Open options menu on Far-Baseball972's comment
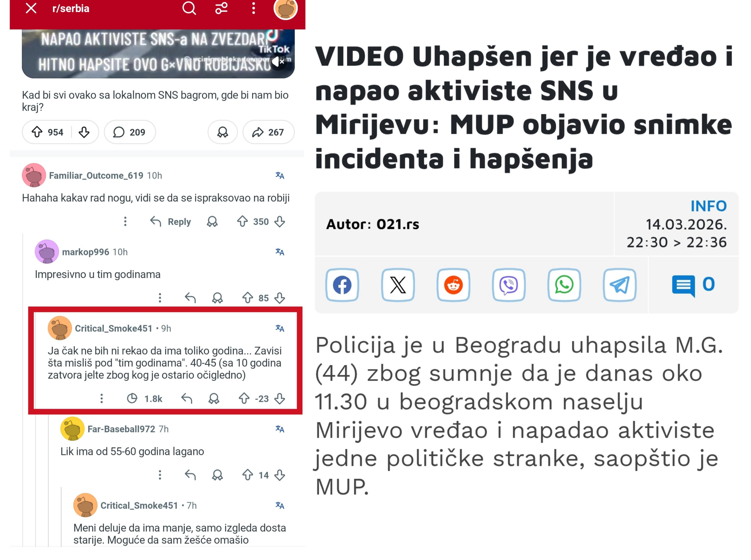 (x=160, y=475)
